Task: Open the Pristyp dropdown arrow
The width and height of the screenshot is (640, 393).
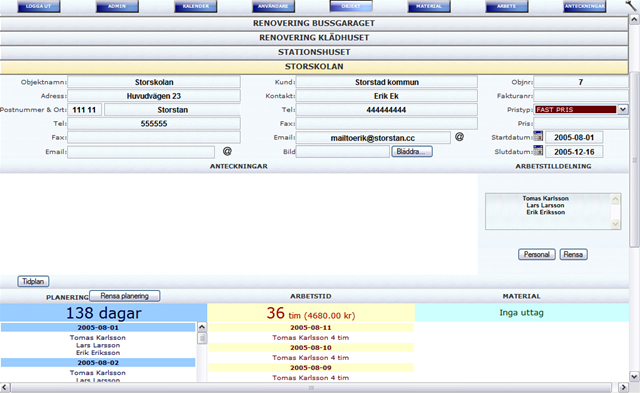Action: point(622,109)
